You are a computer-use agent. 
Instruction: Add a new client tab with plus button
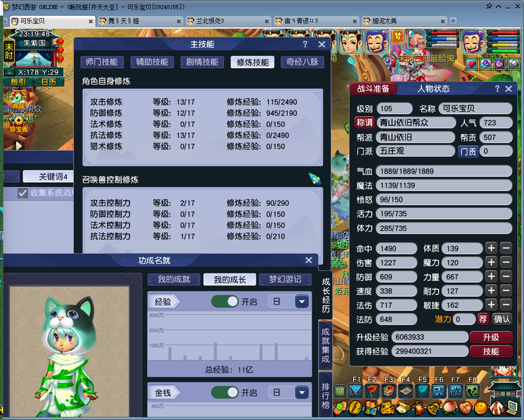pos(453,21)
